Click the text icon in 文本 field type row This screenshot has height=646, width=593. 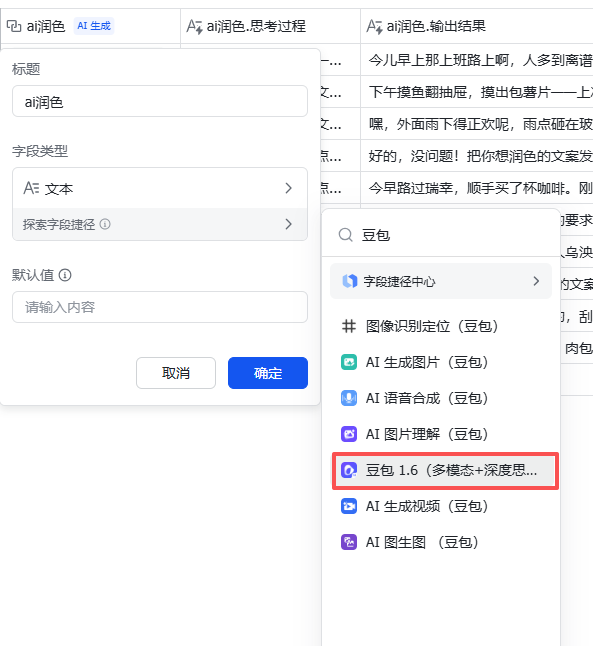click(31, 188)
